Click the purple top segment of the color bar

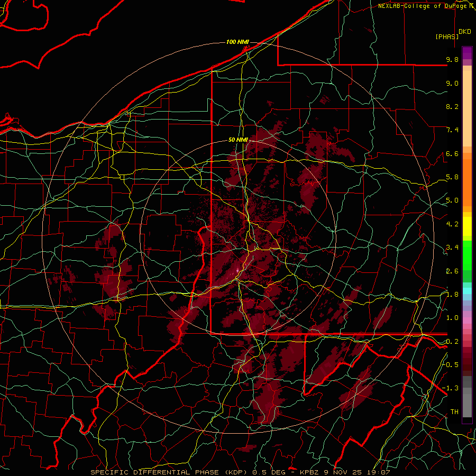[x=467, y=53]
